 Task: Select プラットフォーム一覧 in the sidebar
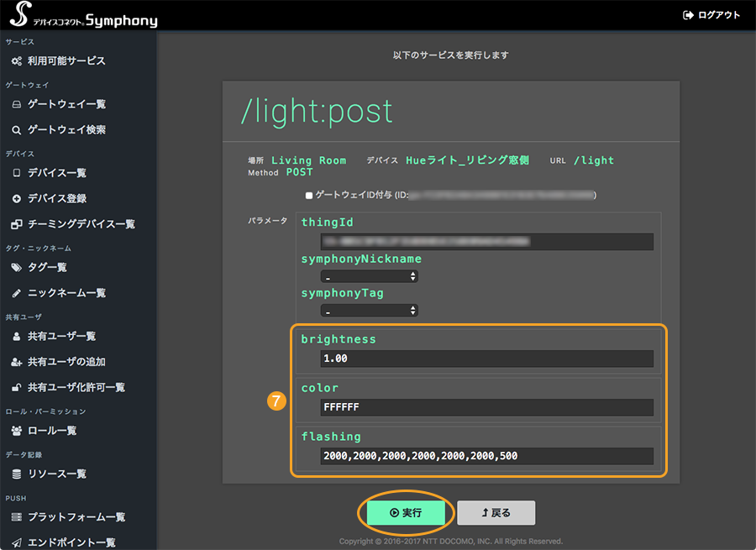[76, 517]
